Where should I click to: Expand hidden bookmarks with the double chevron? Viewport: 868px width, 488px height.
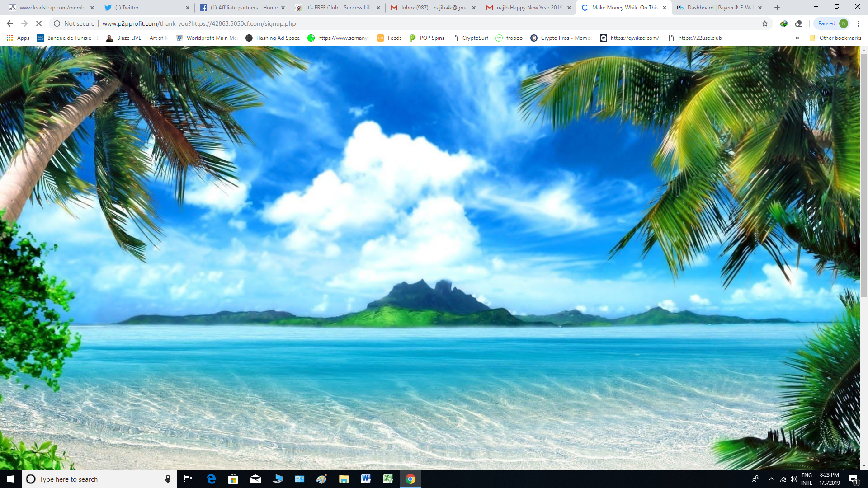click(797, 38)
